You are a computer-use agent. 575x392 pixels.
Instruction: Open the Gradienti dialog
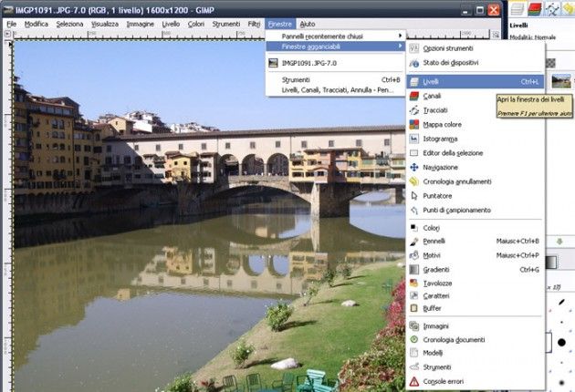point(476,270)
